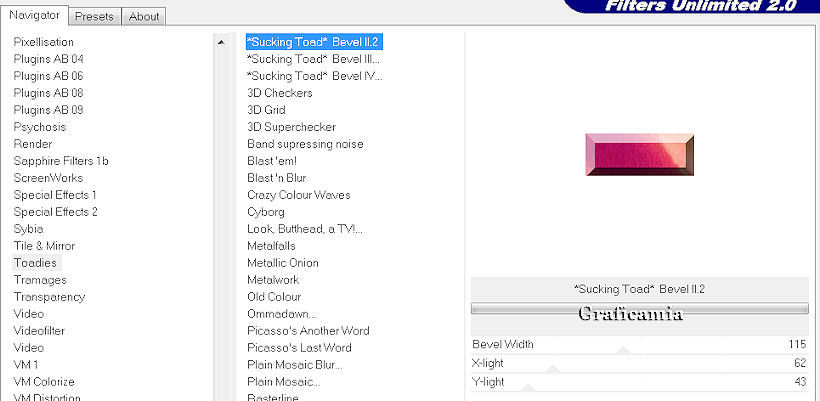Select Plugins AB 04 category
The height and width of the screenshot is (401, 820).
point(48,59)
